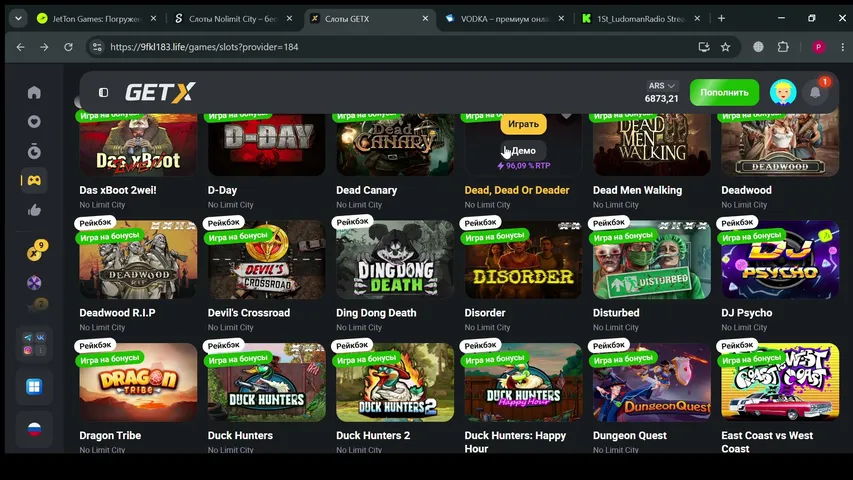Image resolution: width=853 pixels, height=480 pixels.
Task: Open the Duck Hunters: Happy Hour thumbnail
Action: [x=523, y=382]
